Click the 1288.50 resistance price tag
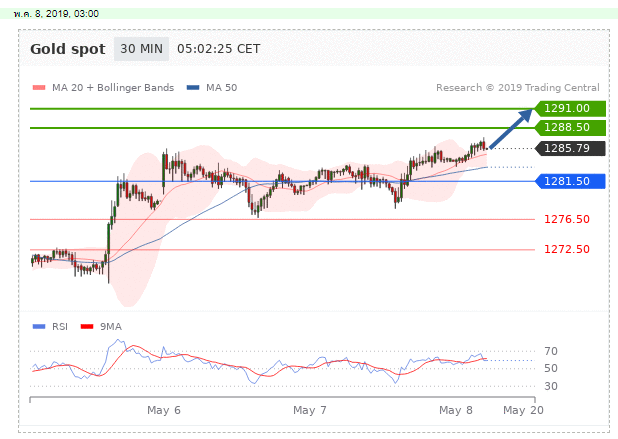 (570, 128)
